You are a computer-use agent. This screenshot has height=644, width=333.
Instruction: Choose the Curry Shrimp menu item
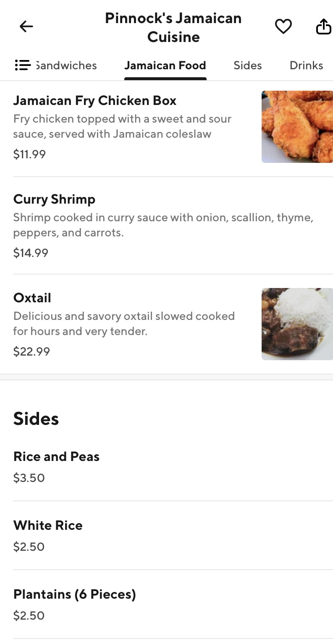[x=55, y=199]
